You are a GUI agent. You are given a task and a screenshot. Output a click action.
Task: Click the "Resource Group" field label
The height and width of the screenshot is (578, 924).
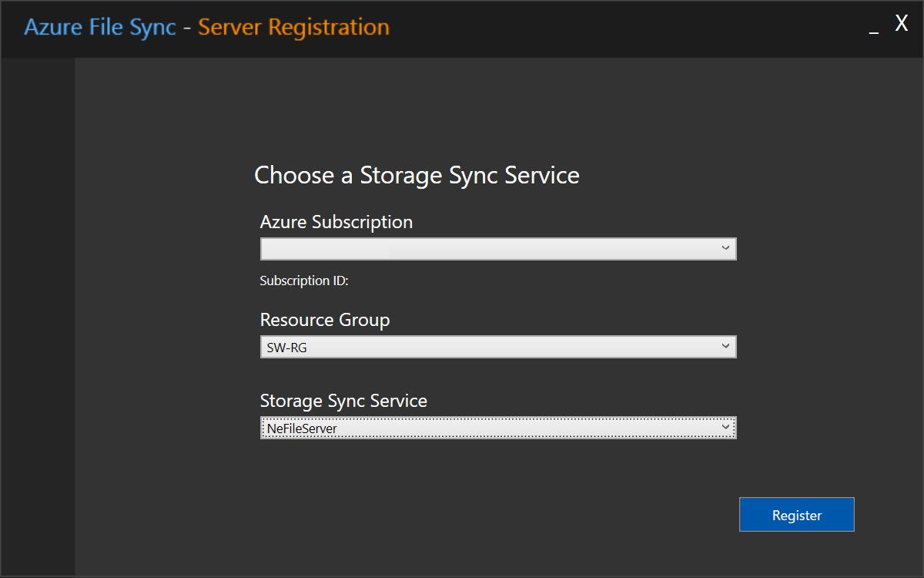[x=325, y=320]
